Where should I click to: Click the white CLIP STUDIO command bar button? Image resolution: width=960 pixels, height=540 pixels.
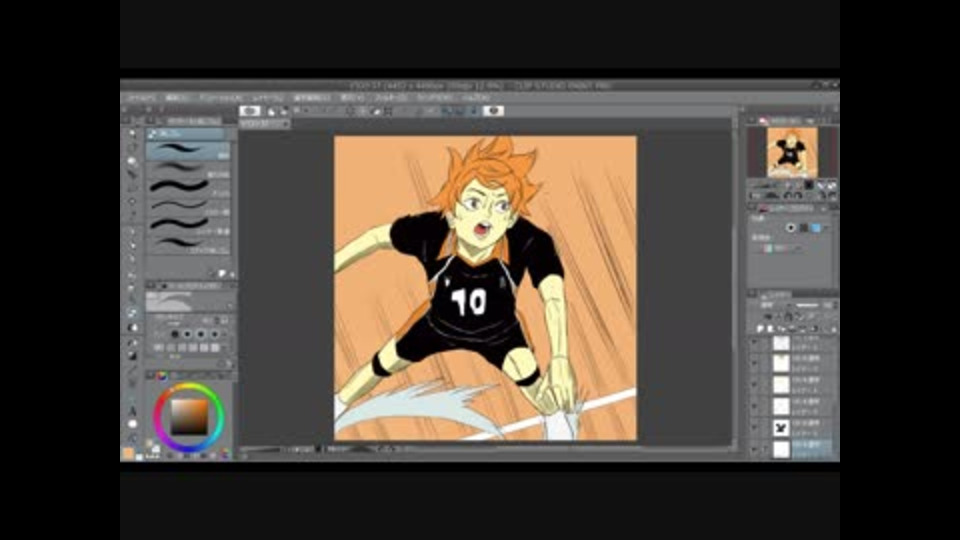click(249, 111)
